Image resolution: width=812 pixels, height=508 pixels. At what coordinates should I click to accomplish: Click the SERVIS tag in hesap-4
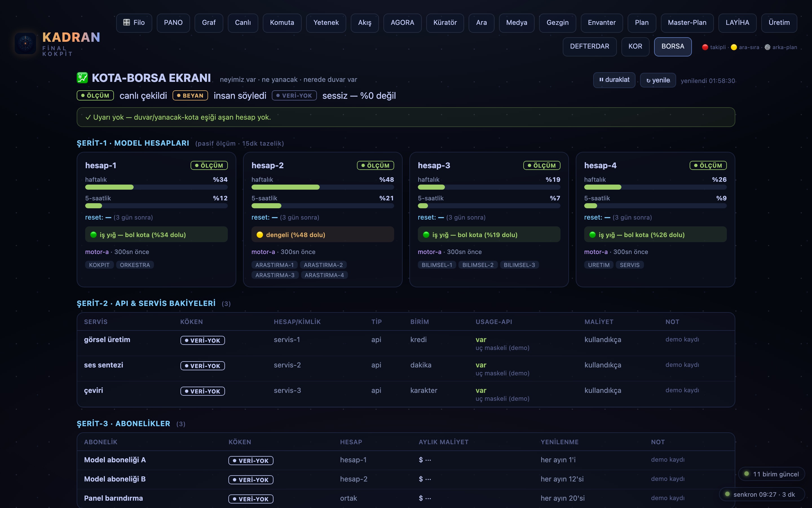click(x=630, y=265)
